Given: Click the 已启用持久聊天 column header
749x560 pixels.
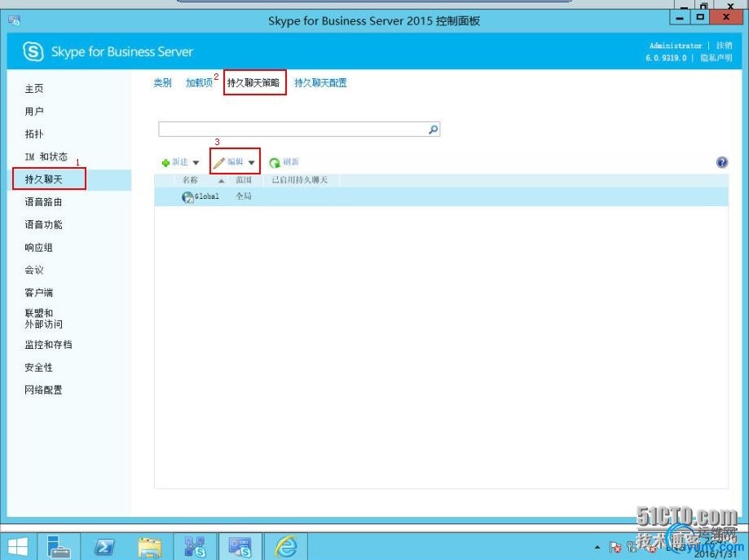Looking at the screenshot, I should click(x=299, y=180).
